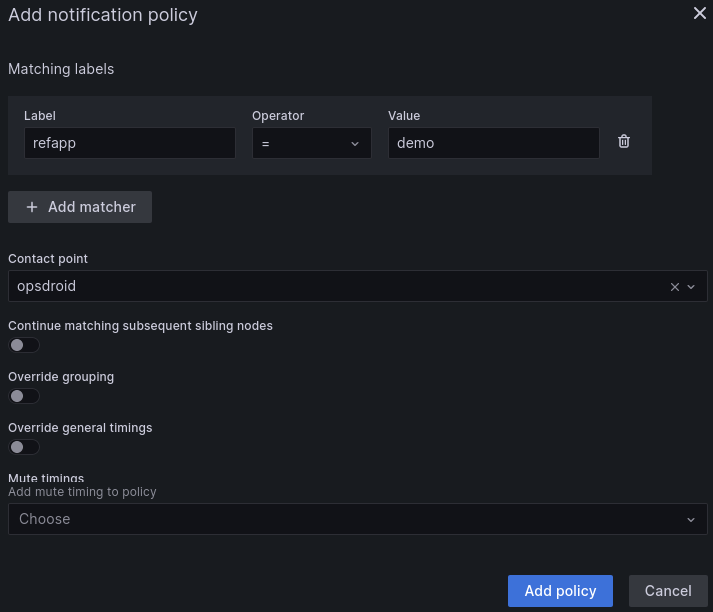Image resolution: width=713 pixels, height=612 pixels.
Task: Click the 'Add mute timing to policy' text
Action: click(x=82, y=492)
